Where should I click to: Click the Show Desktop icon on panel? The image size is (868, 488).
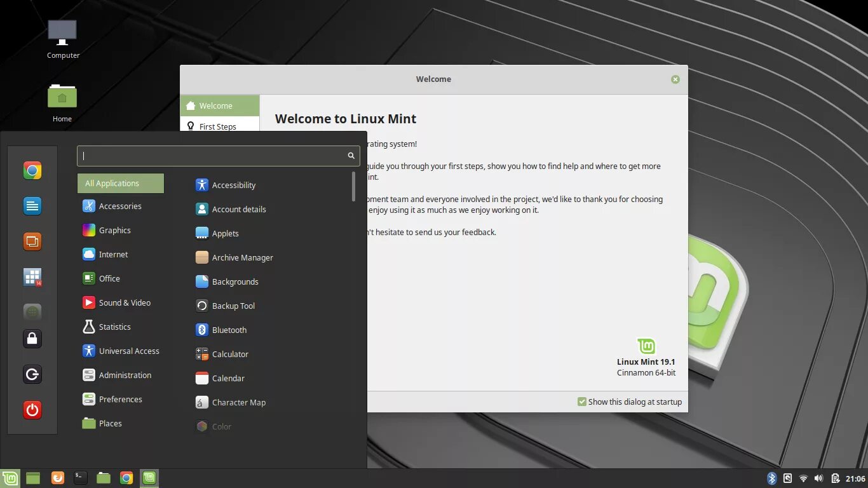[33, 478]
